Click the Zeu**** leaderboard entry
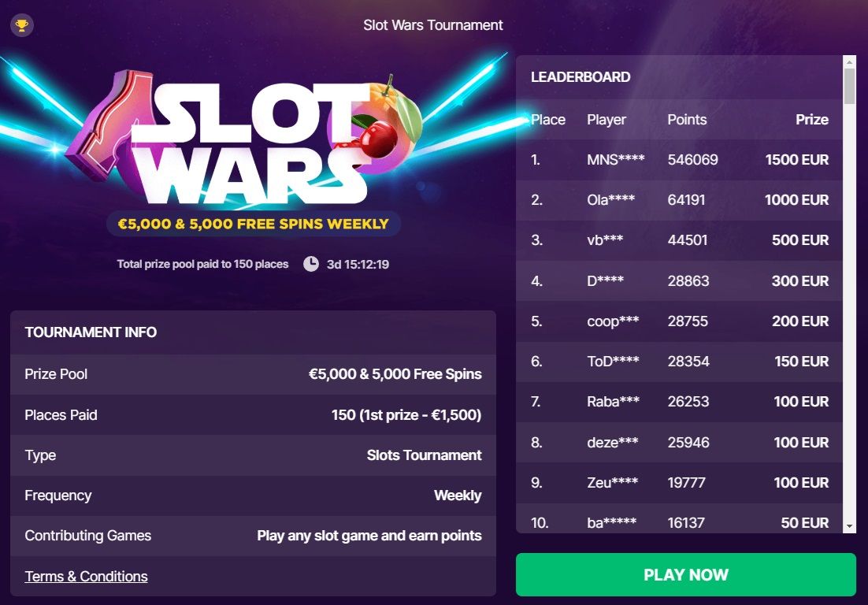 (679, 482)
